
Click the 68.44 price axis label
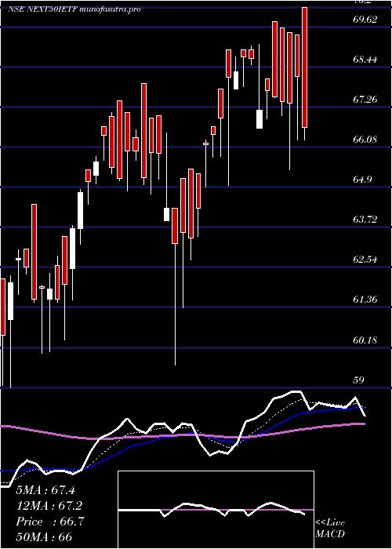pos(365,60)
